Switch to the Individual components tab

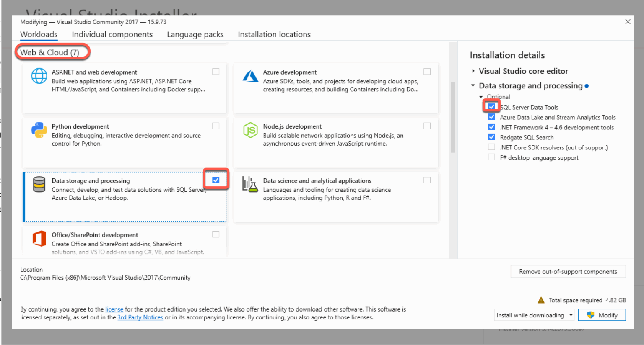pos(112,34)
